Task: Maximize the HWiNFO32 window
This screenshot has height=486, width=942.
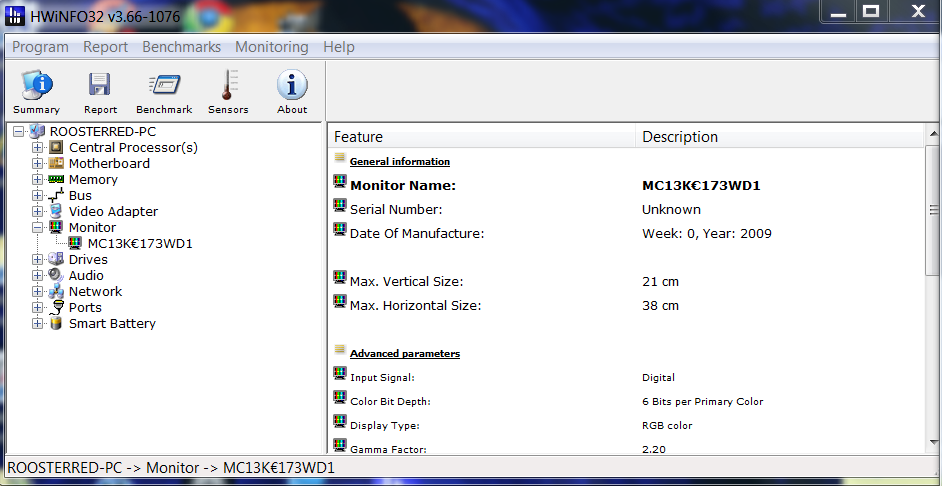Action: [x=872, y=11]
